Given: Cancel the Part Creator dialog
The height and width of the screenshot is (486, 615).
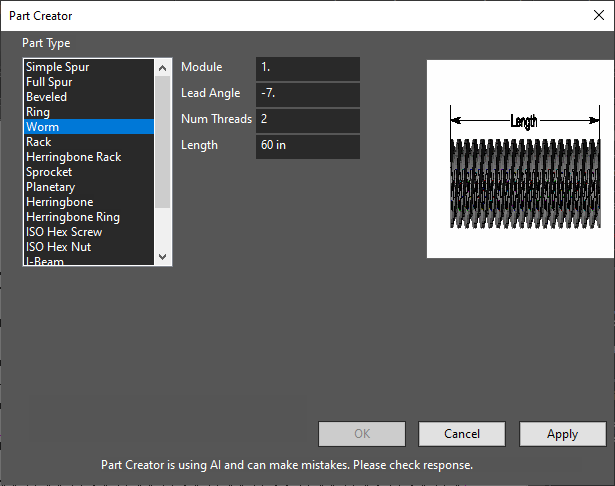Looking at the screenshot, I should click(462, 434).
